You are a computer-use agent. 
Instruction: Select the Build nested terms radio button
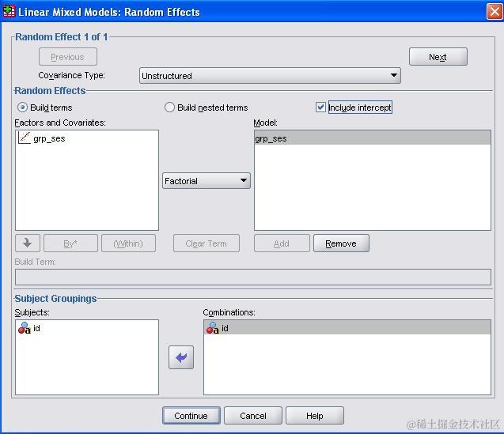tap(169, 108)
